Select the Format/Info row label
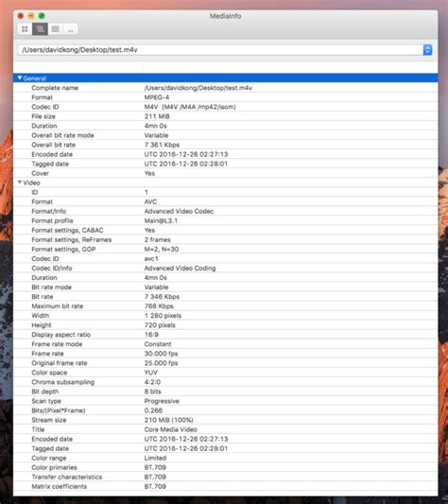This screenshot has width=448, height=504. coord(49,211)
